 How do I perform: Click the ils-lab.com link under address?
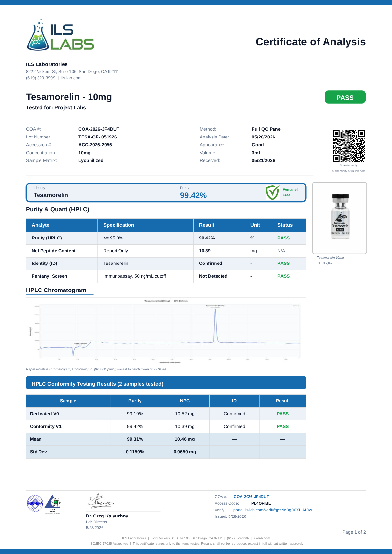(x=71, y=78)
